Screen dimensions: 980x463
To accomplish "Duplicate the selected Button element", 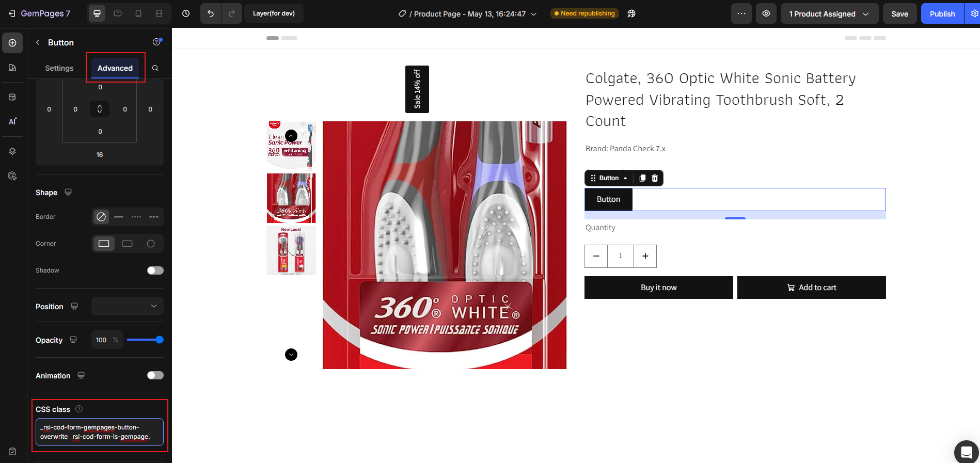I will point(642,178).
